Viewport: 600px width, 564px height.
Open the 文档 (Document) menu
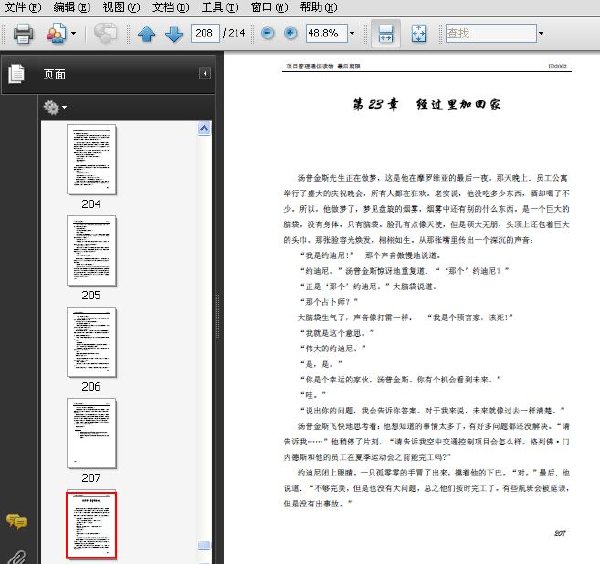pos(171,7)
